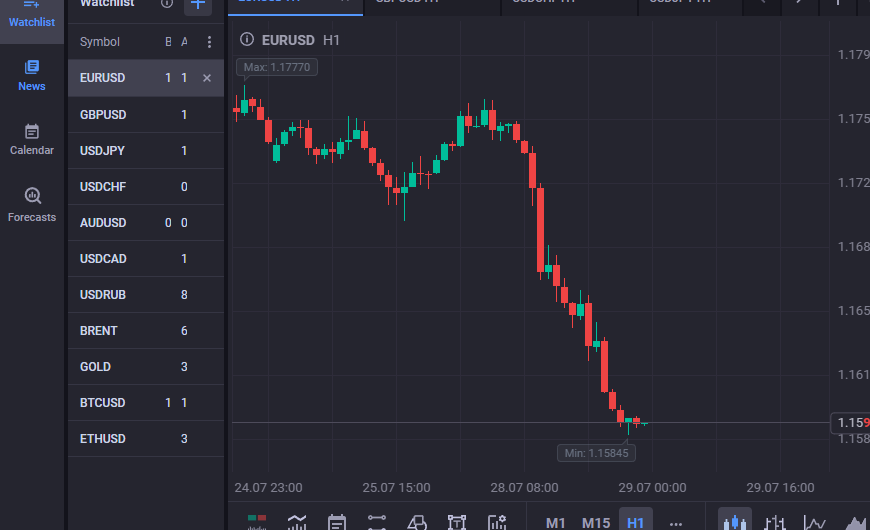Switch to line chart type

point(815,522)
